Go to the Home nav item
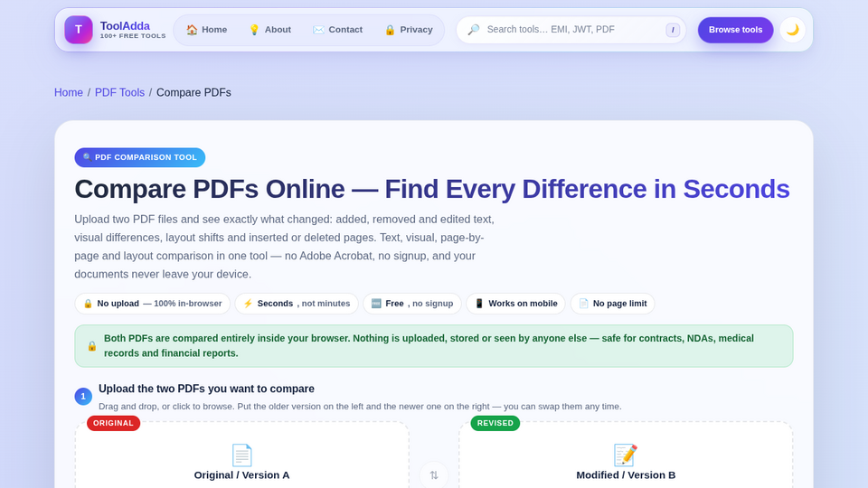This screenshot has height=488, width=868. 206,30
